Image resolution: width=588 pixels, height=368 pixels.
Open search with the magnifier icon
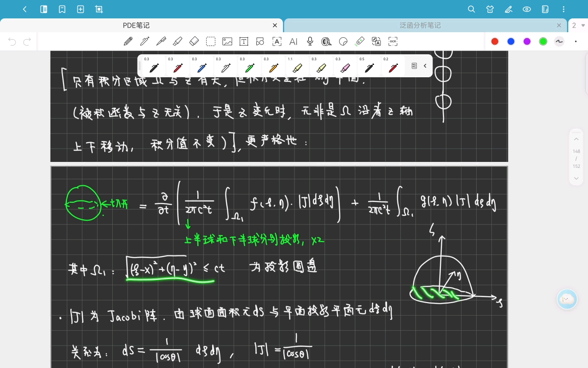click(x=471, y=9)
